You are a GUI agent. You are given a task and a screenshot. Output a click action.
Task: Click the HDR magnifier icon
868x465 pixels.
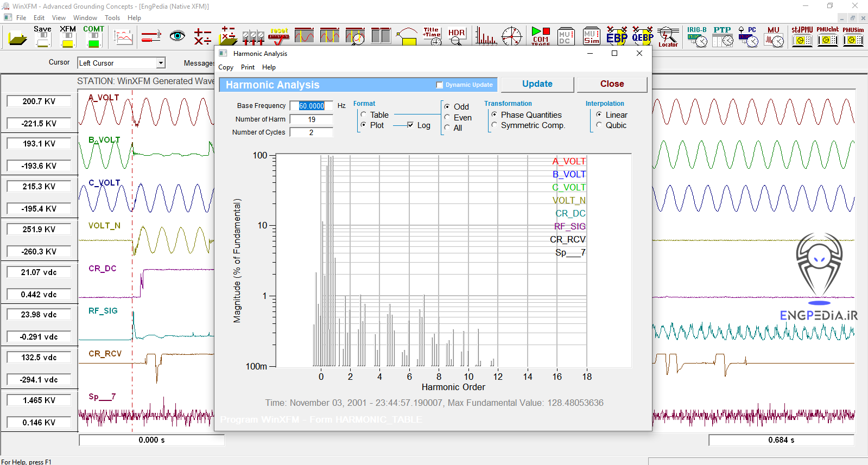point(457,36)
